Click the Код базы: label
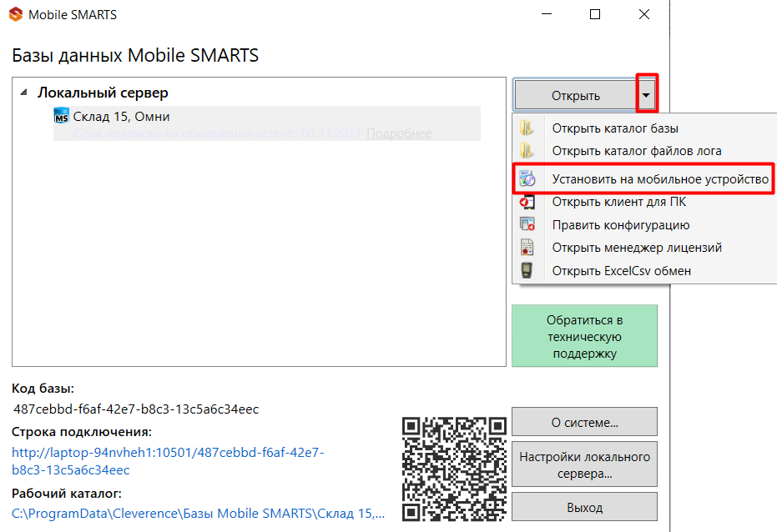Screen dimensions: 777x532 43,389
